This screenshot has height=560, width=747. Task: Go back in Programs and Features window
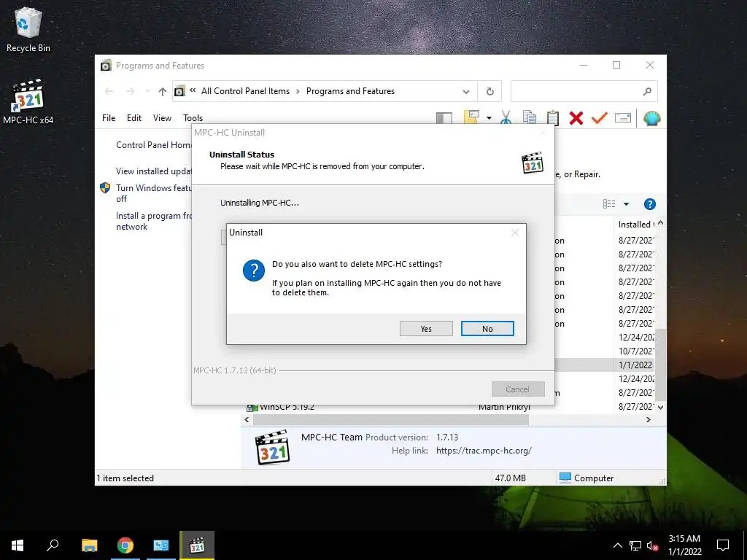tap(109, 91)
